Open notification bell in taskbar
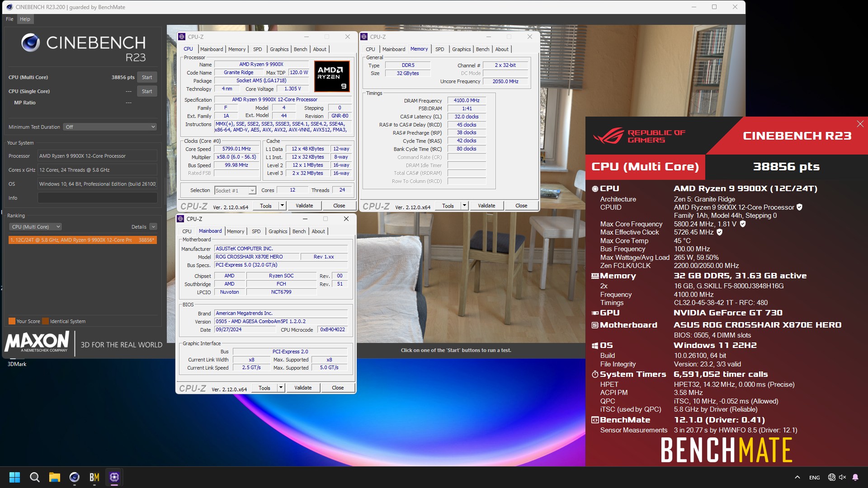 pos(855,477)
